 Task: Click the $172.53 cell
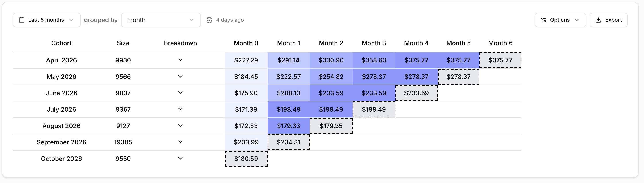point(246,126)
